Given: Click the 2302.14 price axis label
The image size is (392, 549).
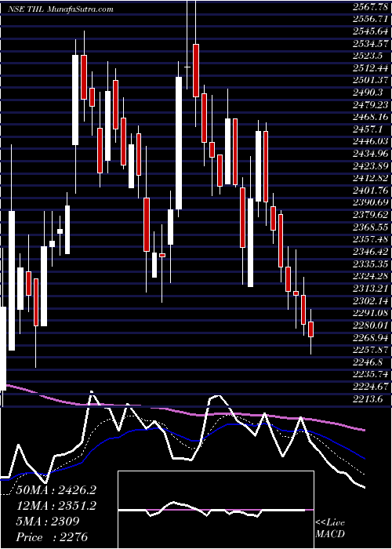Looking at the screenshot, I should pyautogui.click(x=372, y=300).
